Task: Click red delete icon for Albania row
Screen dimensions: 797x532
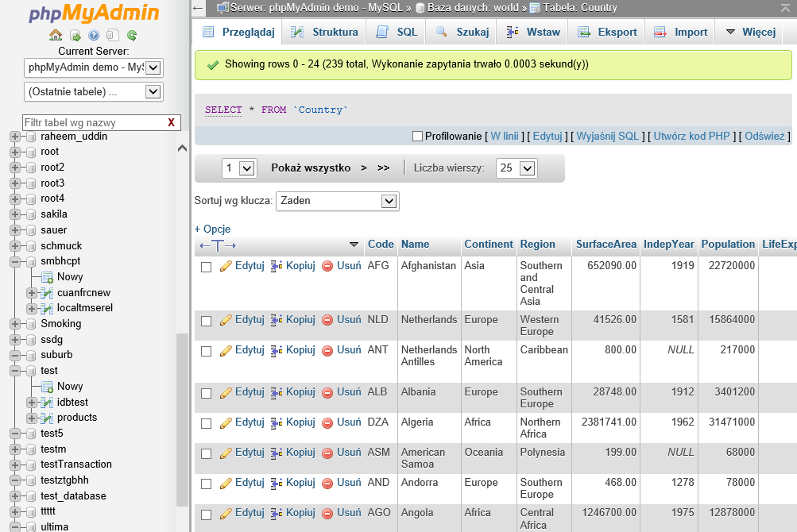Action: click(327, 393)
